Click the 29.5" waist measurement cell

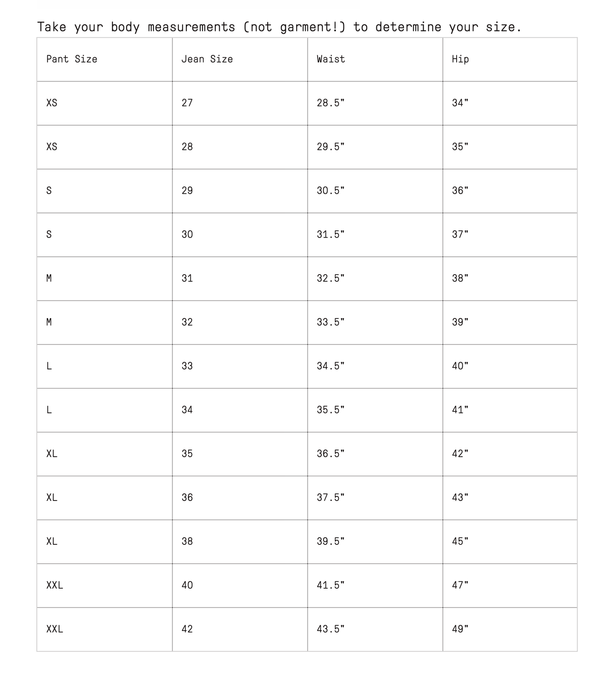(x=331, y=147)
